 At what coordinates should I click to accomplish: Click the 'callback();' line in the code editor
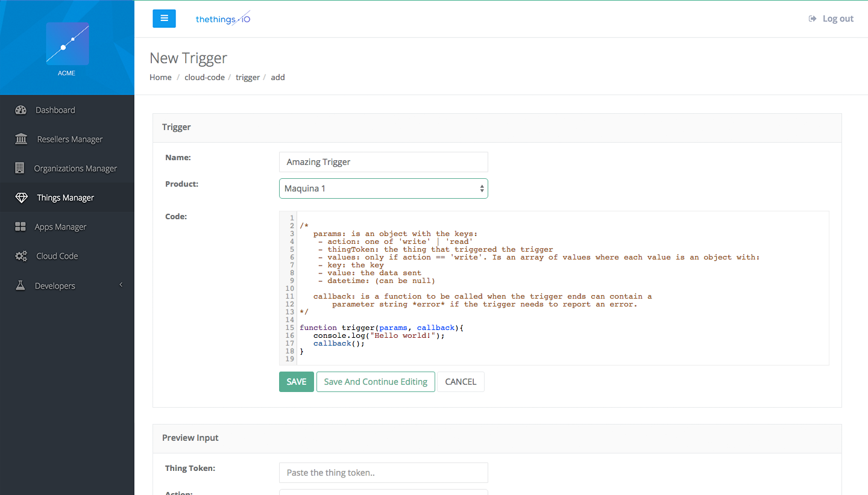(339, 343)
